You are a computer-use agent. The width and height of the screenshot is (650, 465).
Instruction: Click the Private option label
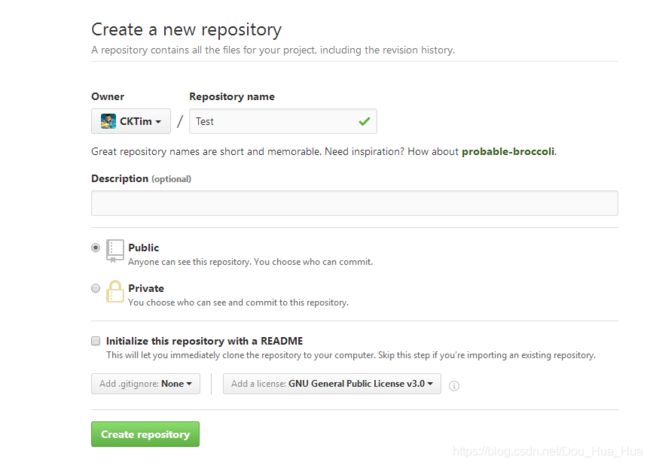[146, 288]
